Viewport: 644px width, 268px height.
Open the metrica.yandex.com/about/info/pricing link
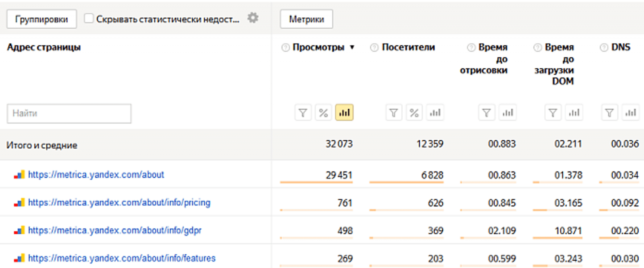119,203
